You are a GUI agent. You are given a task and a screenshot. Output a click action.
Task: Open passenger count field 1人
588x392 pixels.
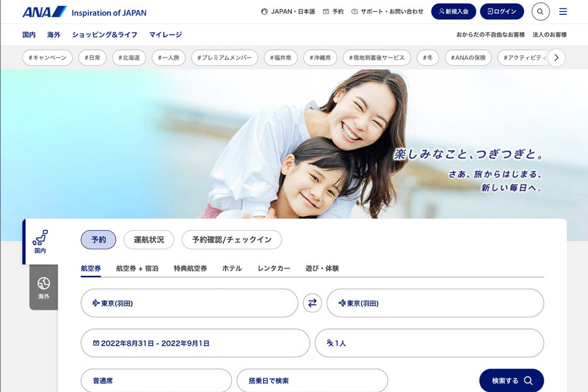pos(429,343)
